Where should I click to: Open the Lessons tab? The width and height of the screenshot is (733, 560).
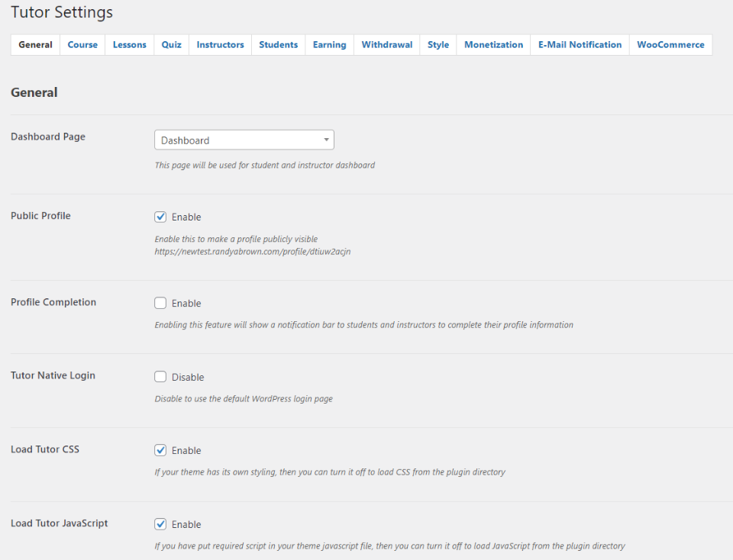130,45
